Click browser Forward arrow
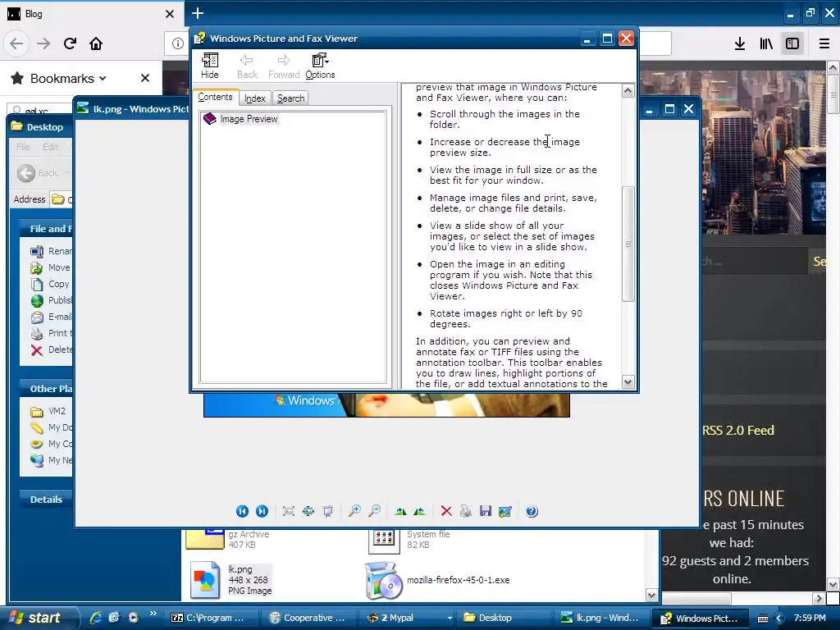 [43, 43]
